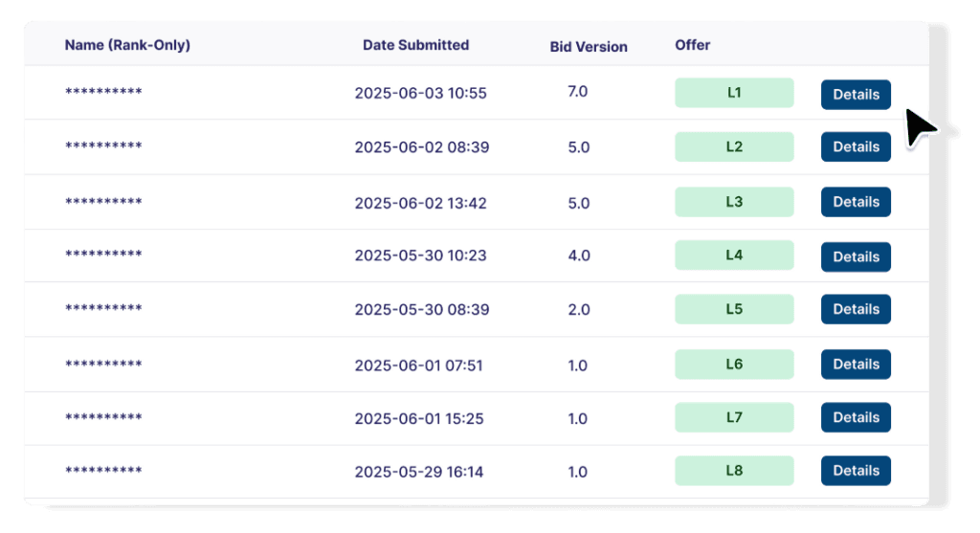
Task: View Details for the L7 offer
Action: tap(856, 417)
